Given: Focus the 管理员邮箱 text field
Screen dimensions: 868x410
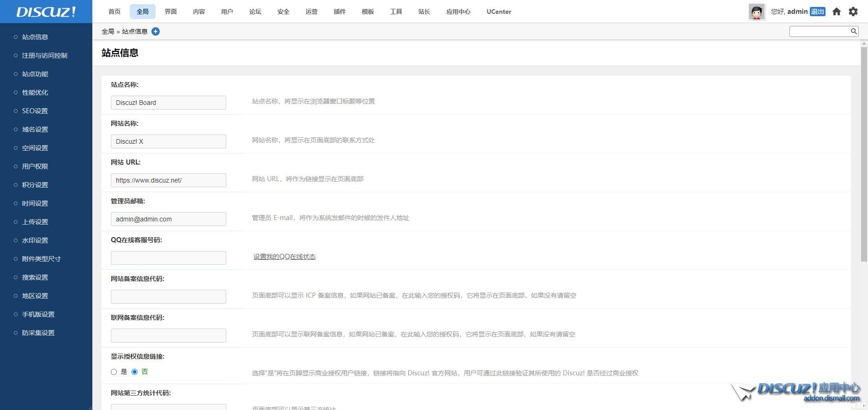Looking at the screenshot, I should 168,219.
